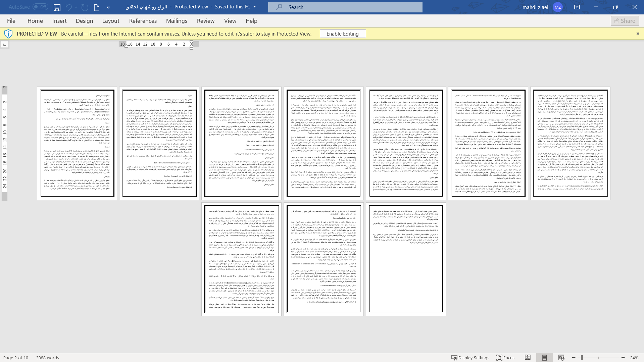Click the Protected View shield icon
Image resolution: width=644 pixels, height=362 pixels.
tap(8, 34)
